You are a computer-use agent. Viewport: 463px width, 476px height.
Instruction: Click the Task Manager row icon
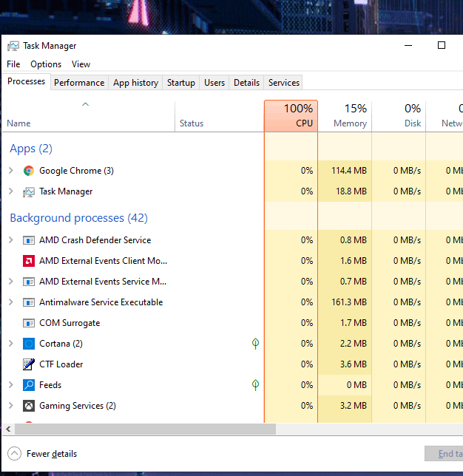point(29,192)
